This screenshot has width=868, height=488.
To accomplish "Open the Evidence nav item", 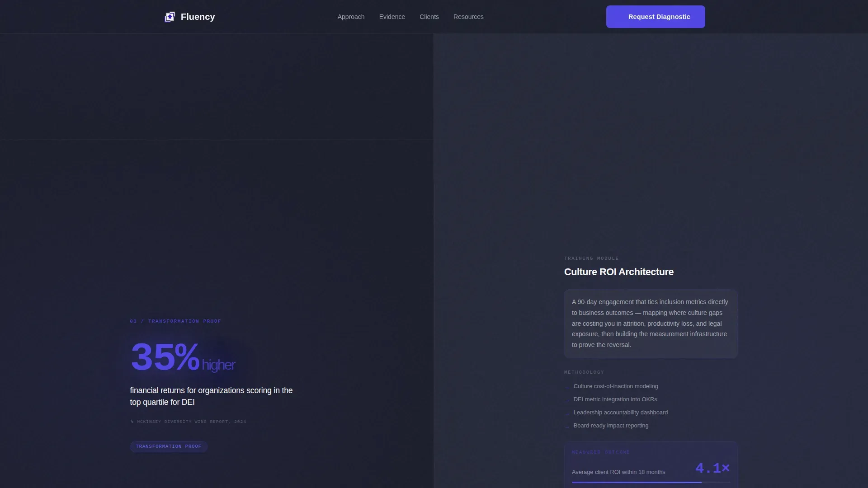I will (x=392, y=17).
